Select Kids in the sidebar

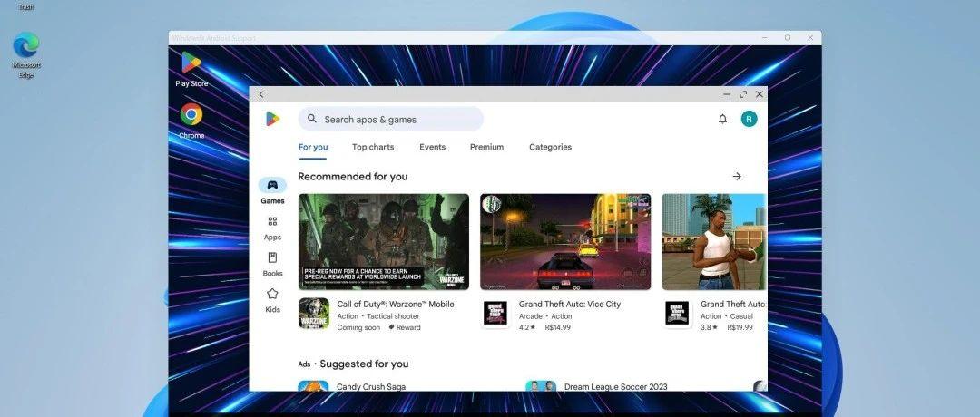[x=272, y=300]
